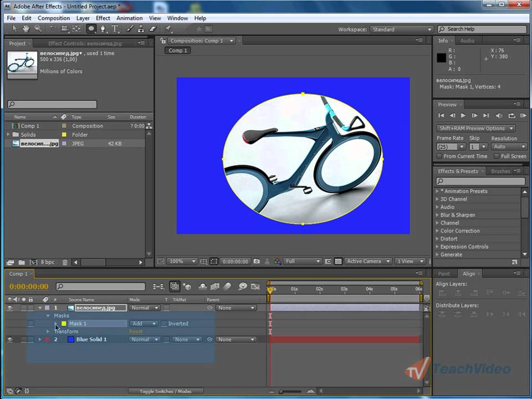The image size is (532, 399).
Task: Open the Active Camera dropdown
Action: click(x=368, y=261)
